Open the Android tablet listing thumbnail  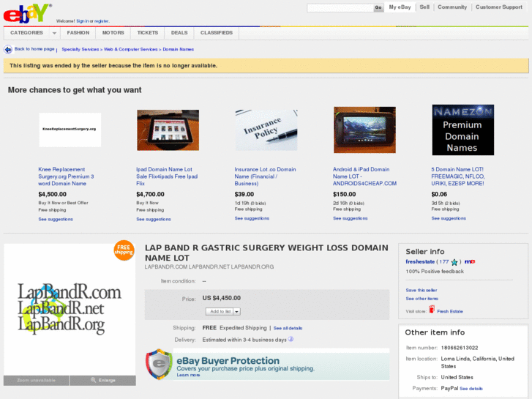point(364,130)
